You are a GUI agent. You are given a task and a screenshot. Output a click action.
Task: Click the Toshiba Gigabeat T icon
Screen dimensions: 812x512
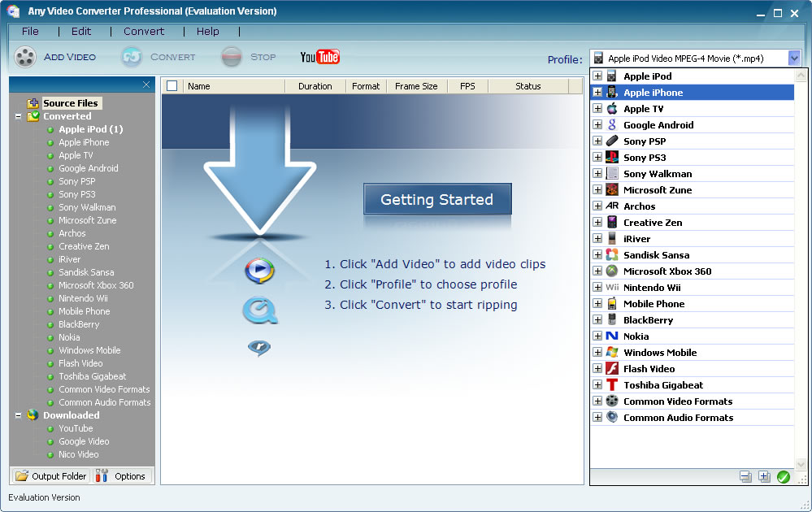(x=612, y=384)
